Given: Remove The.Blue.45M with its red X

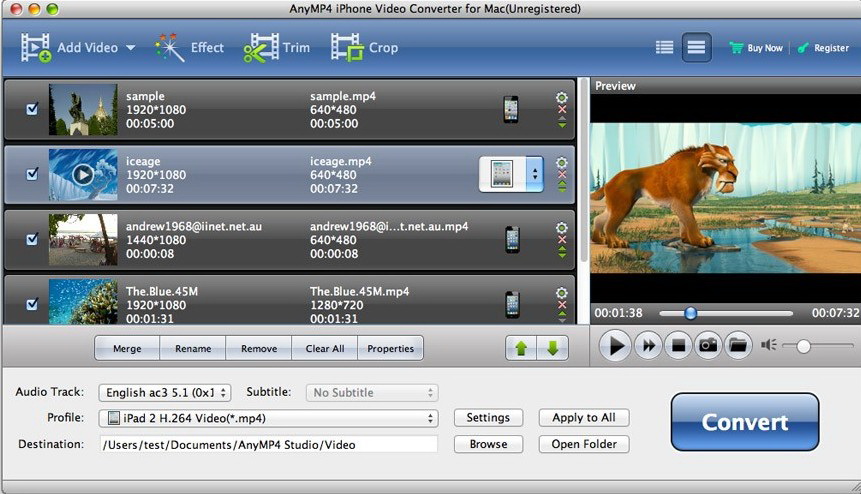Looking at the screenshot, I should [562, 305].
